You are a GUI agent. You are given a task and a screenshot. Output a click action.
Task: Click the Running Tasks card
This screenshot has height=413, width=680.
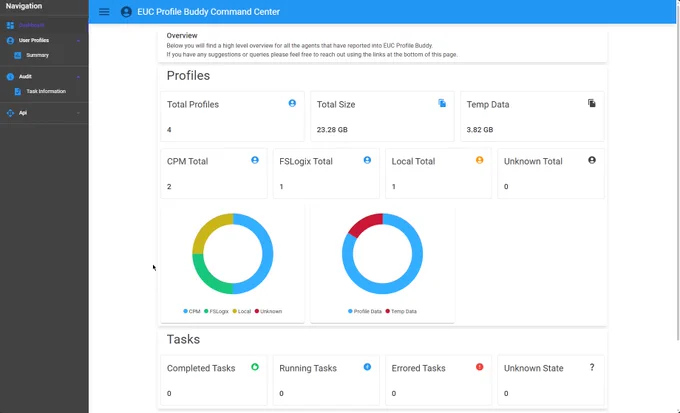326,380
